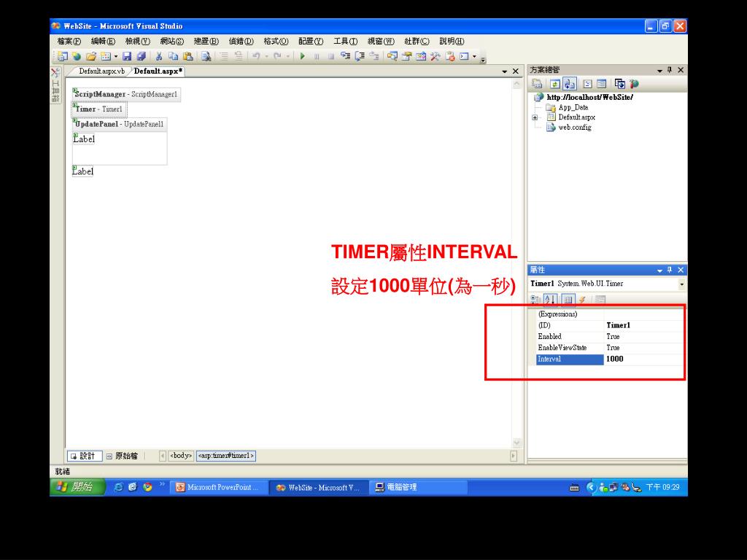Image resolution: width=747 pixels, height=560 pixels.
Task: Click the Nest Related Files toggle icon
Action: pyautogui.click(x=568, y=84)
